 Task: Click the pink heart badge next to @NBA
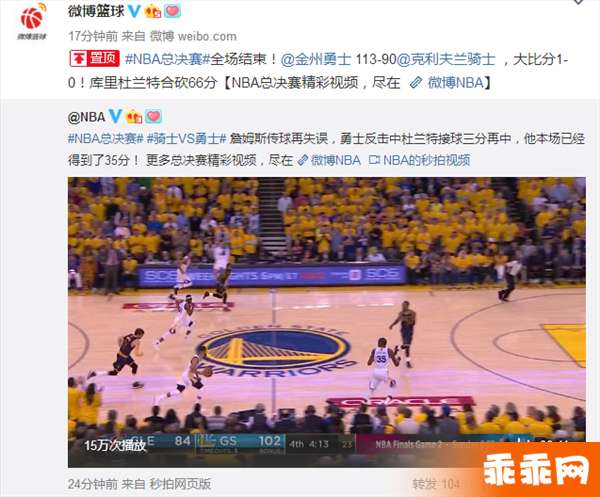tap(153, 116)
